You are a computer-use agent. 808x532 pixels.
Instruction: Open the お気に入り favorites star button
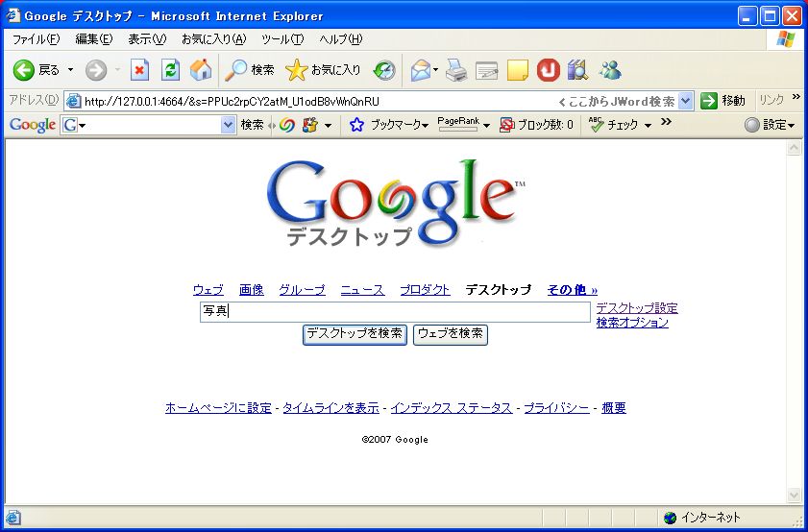pos(323,70)
